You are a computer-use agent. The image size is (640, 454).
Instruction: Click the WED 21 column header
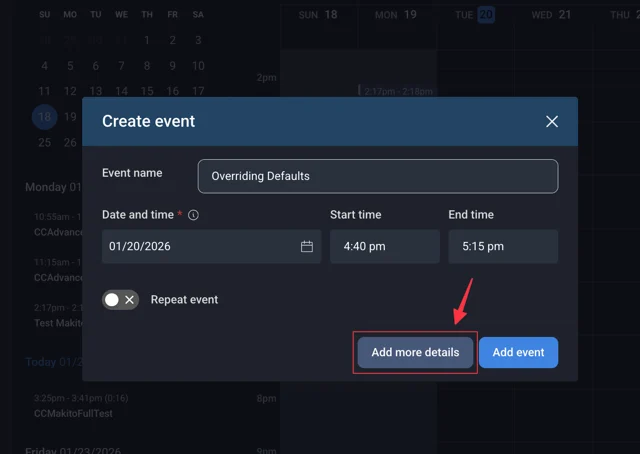(551, 15)
